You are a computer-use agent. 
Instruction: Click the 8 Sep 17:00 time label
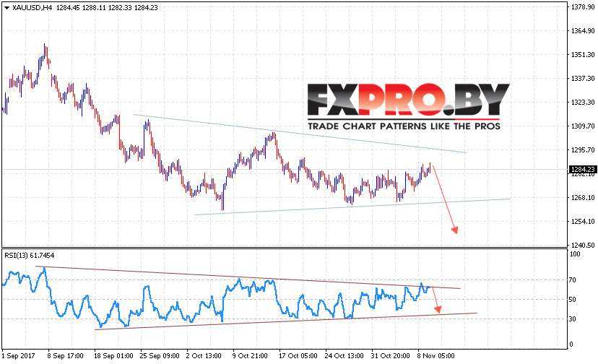[x=65, y=356]
